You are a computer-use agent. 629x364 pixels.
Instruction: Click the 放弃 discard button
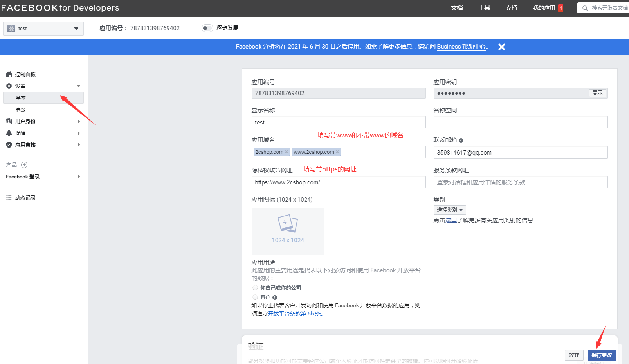[x=574, y=355]
